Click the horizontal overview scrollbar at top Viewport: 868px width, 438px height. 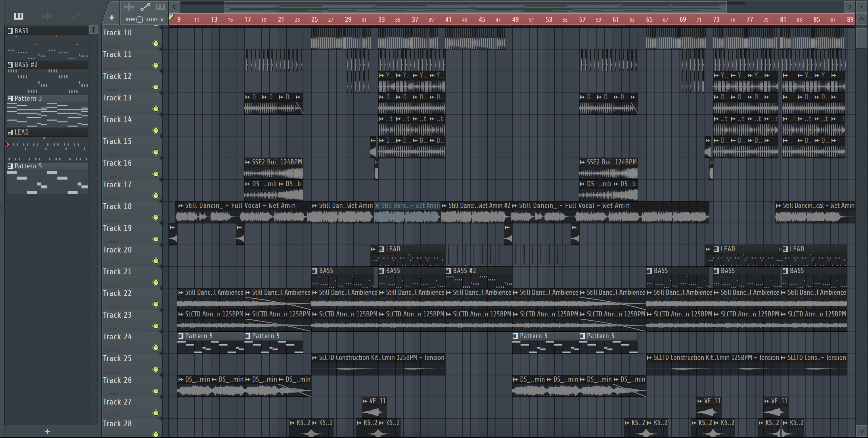coord(475,6)
